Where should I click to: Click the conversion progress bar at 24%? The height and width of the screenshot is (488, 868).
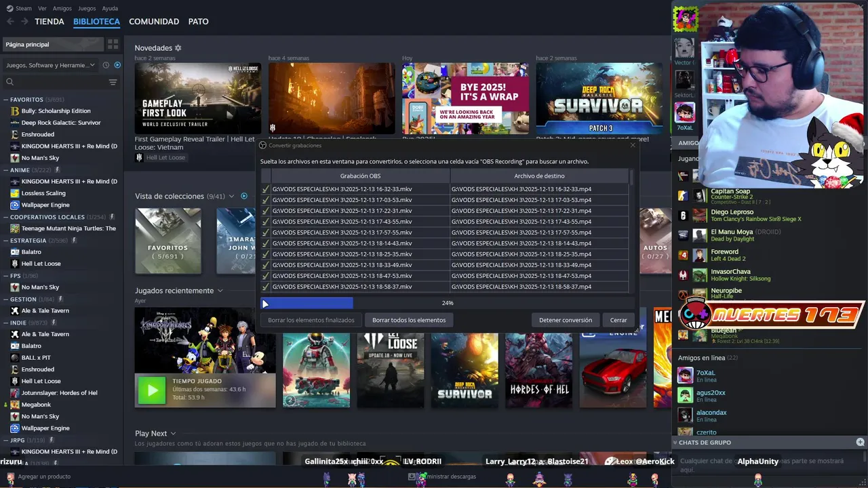[448, 303]
